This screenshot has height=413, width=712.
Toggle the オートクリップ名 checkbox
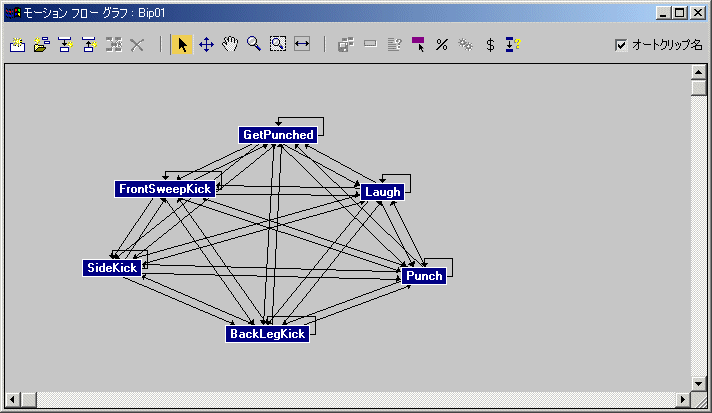click(x=620, y=45)
